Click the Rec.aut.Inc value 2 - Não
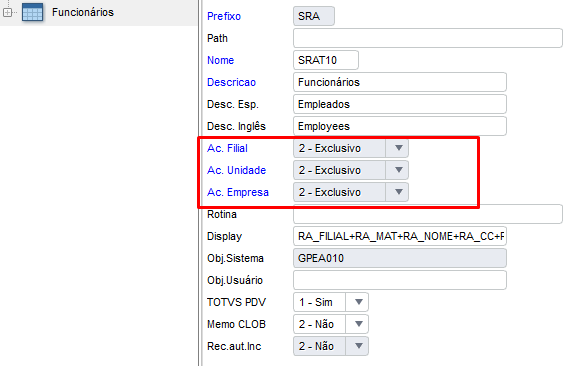 316,346
